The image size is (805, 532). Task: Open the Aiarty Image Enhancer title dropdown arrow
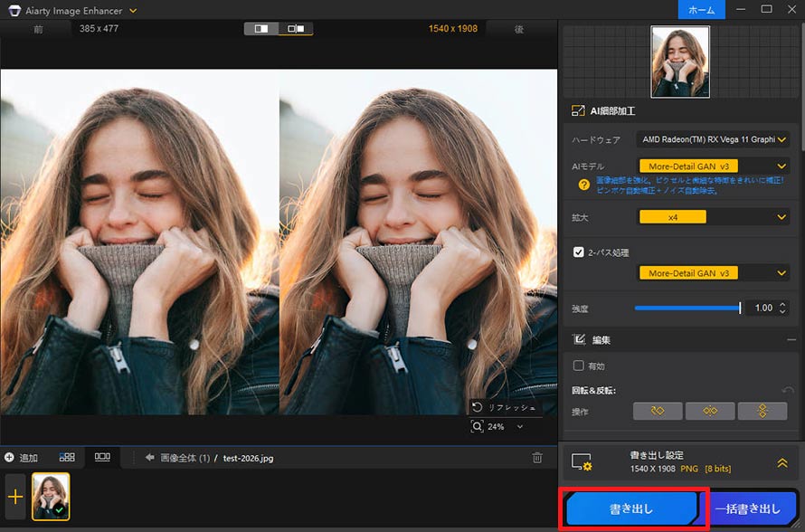pyautogui.click(x=133, y=10)
